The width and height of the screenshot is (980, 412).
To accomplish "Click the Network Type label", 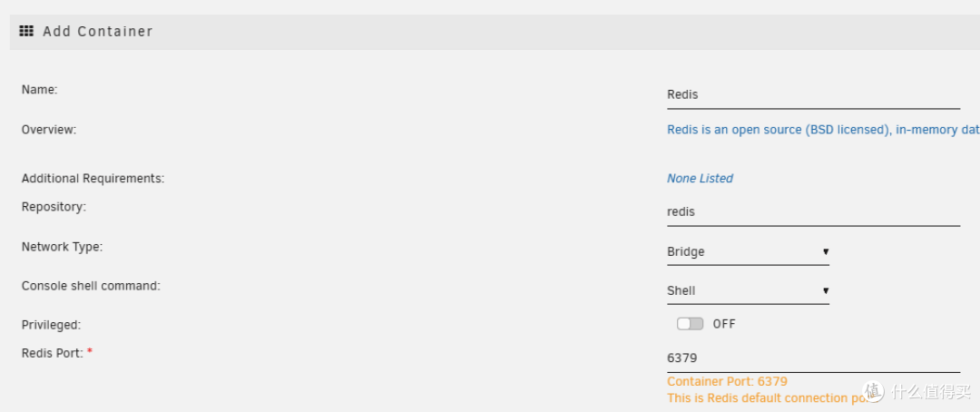I will (x=62, y=247).
